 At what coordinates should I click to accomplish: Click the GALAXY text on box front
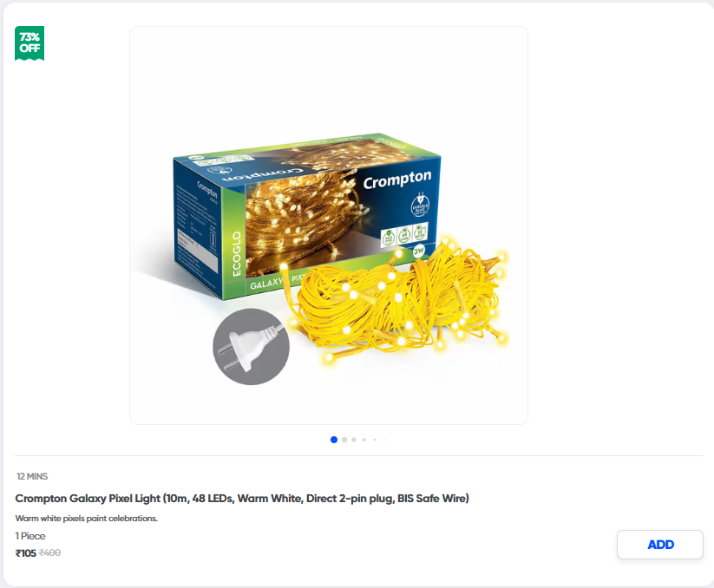[266, 284]
